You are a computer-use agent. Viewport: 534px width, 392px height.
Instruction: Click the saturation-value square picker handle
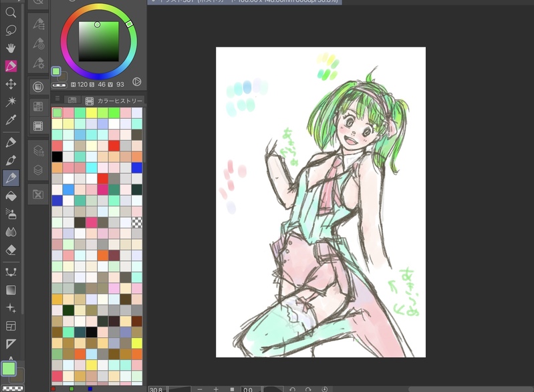click(97, 25)
